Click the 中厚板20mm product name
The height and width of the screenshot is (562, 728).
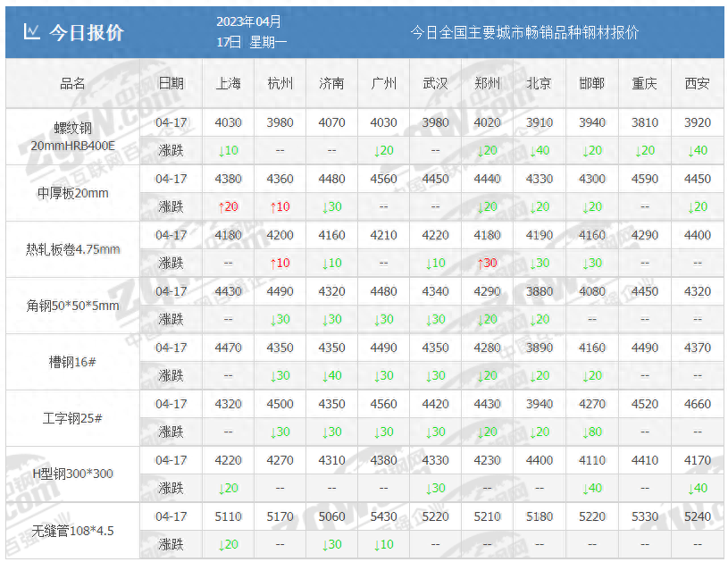click(73, 193)
